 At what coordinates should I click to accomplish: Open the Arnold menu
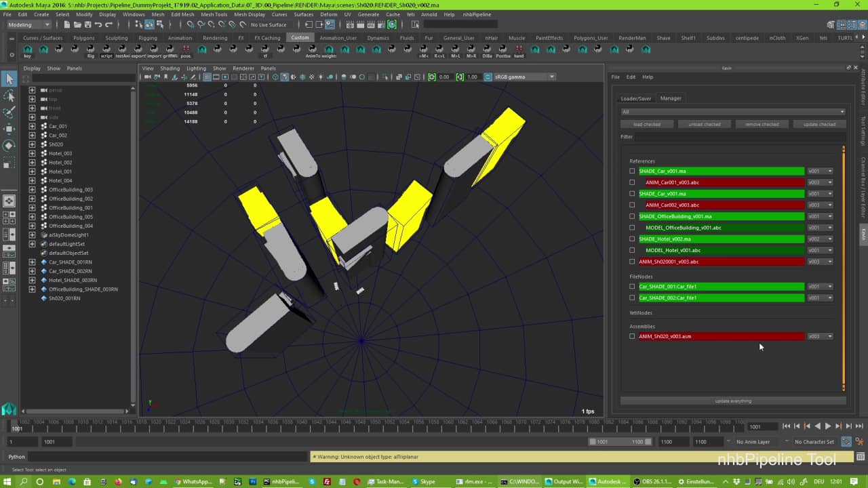[x=429, y=14]
